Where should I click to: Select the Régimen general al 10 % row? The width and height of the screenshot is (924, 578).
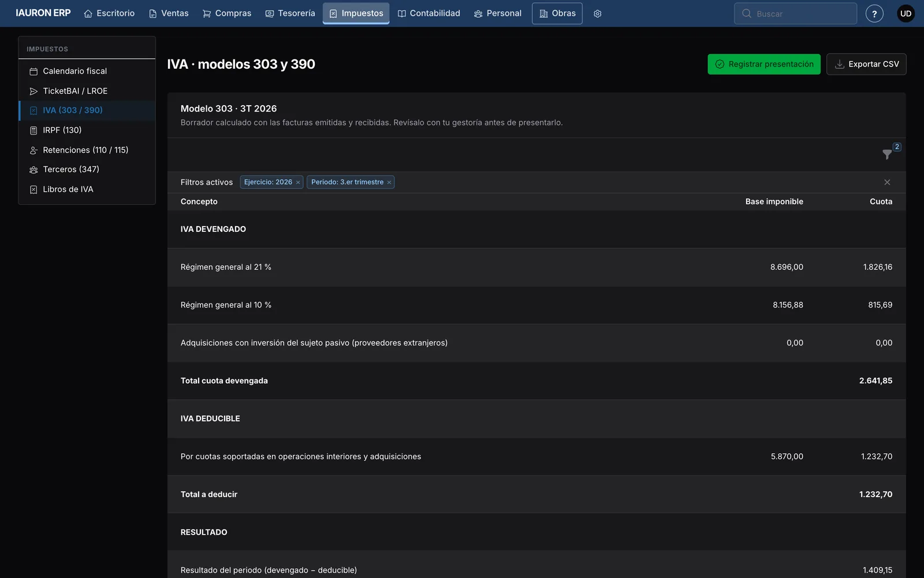[536, 305]
